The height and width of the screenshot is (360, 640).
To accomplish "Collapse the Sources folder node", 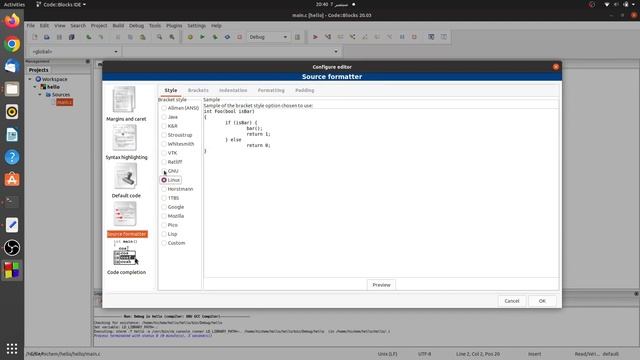I will [40, 95].
